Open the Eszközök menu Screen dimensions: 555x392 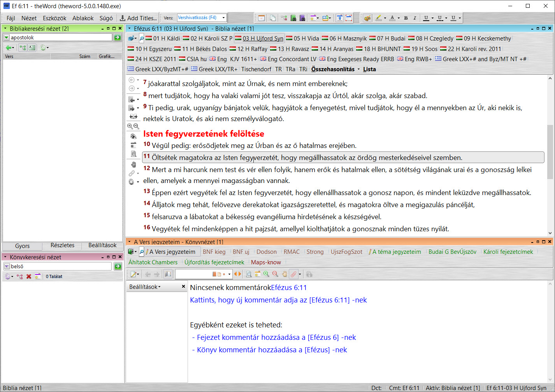tap(54, 18)
